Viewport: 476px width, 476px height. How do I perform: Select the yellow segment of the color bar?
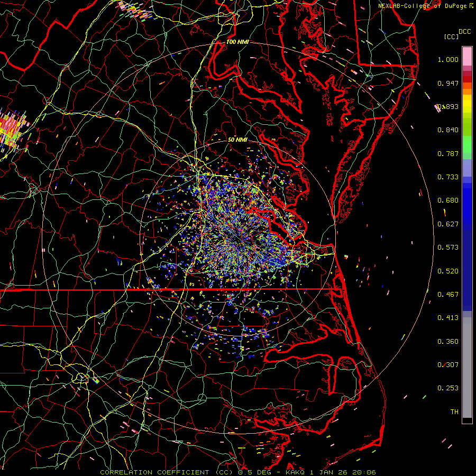pyautogui.click(x=467, y=104)
